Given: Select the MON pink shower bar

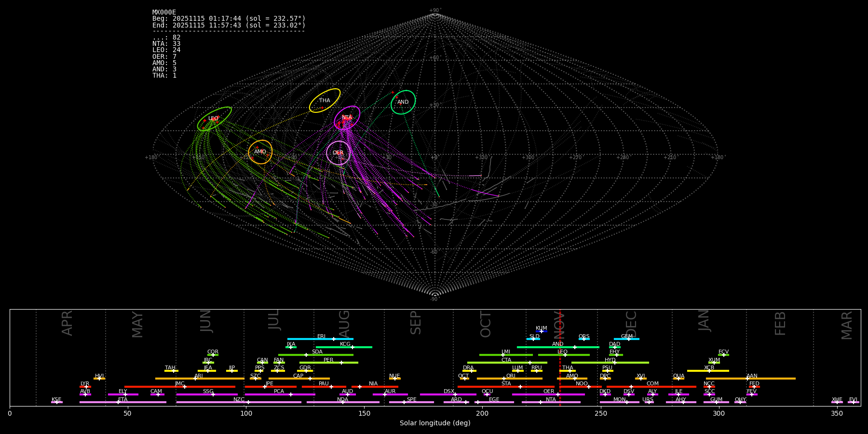Looking at the screenshot, I should [620, 402].
